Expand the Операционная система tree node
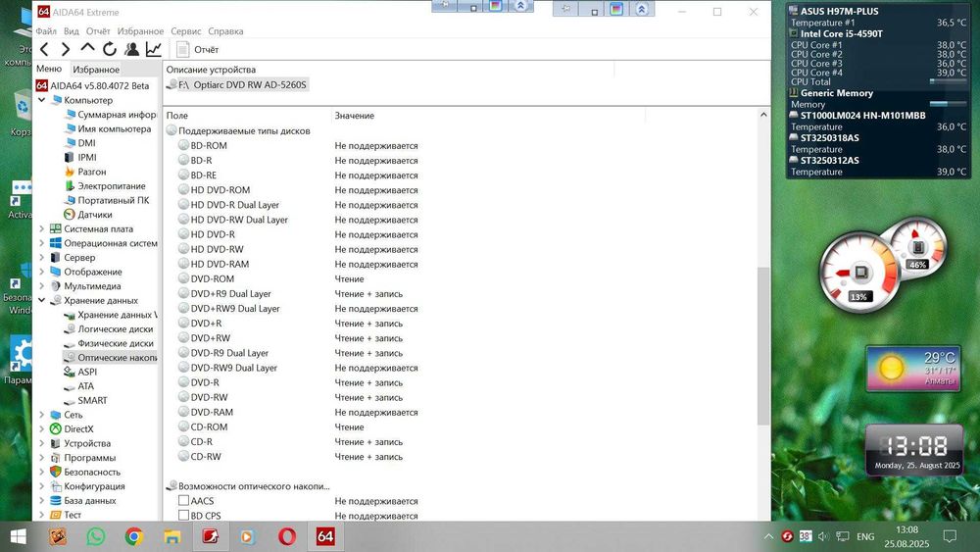 pos(42,243)
